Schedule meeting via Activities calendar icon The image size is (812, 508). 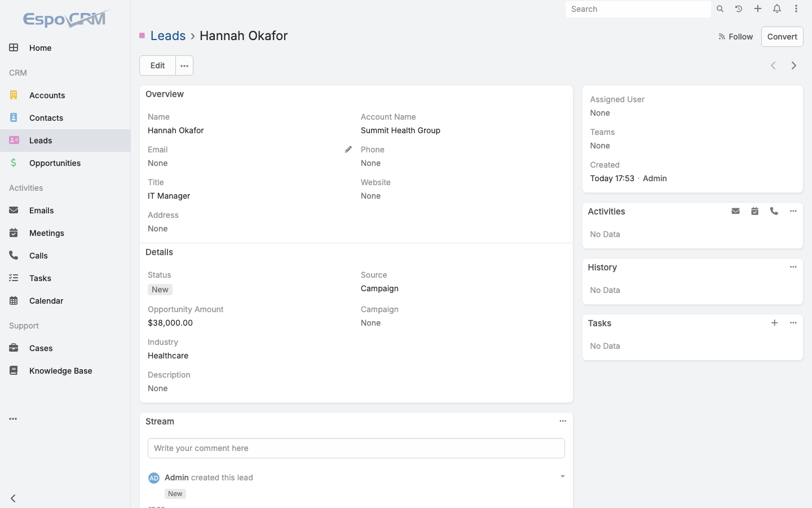tap(755, 211)
